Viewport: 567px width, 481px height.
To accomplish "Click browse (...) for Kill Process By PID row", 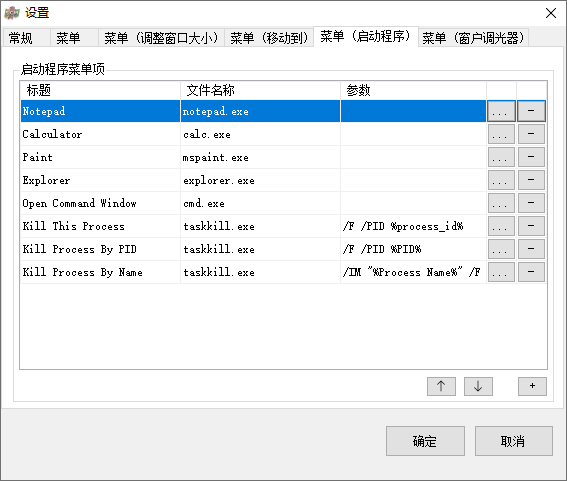I will coord(501,249).
